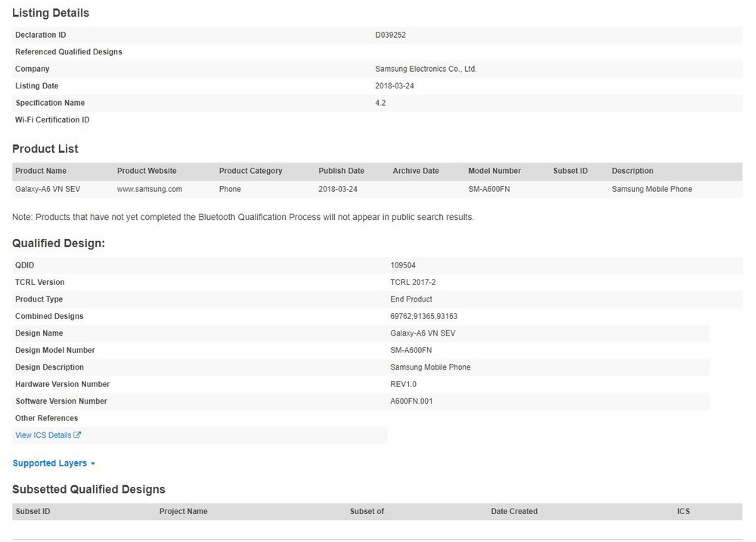
Task: Click the Subset ID header in Product List
Action: point(570,171)
